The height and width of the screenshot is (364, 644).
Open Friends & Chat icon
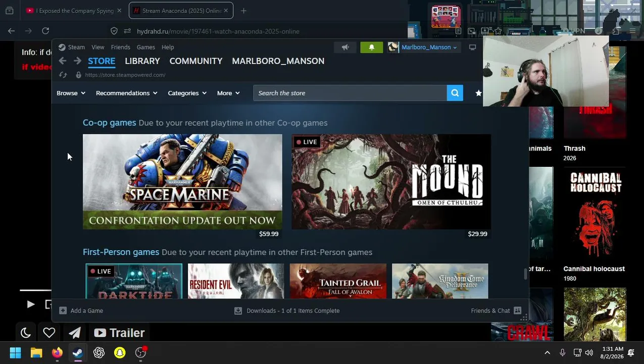pyautogui.click(x=517, y=310)
